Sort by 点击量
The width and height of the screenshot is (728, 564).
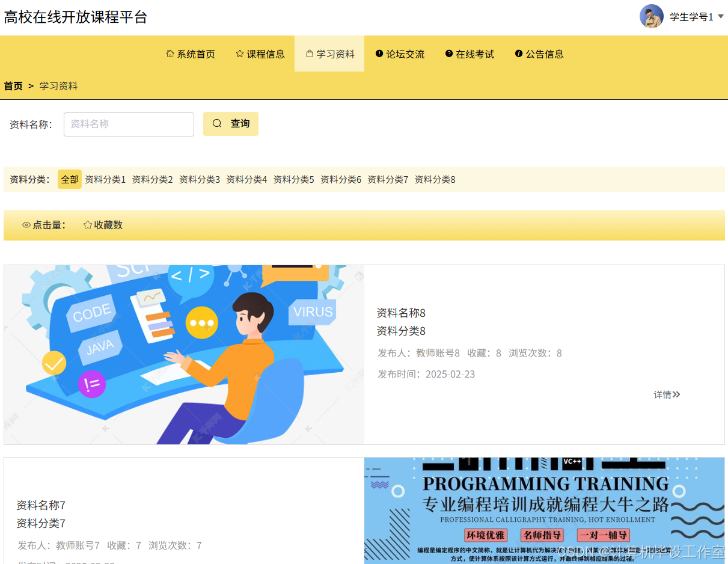click(x=44, y=225)
